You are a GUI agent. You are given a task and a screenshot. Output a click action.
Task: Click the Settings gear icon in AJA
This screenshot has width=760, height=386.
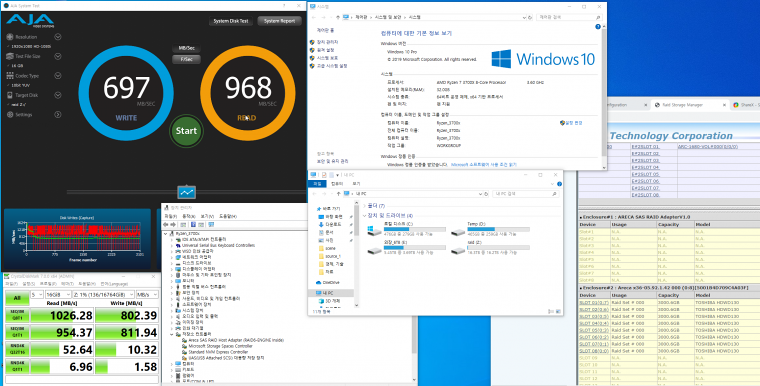(10, 115)
